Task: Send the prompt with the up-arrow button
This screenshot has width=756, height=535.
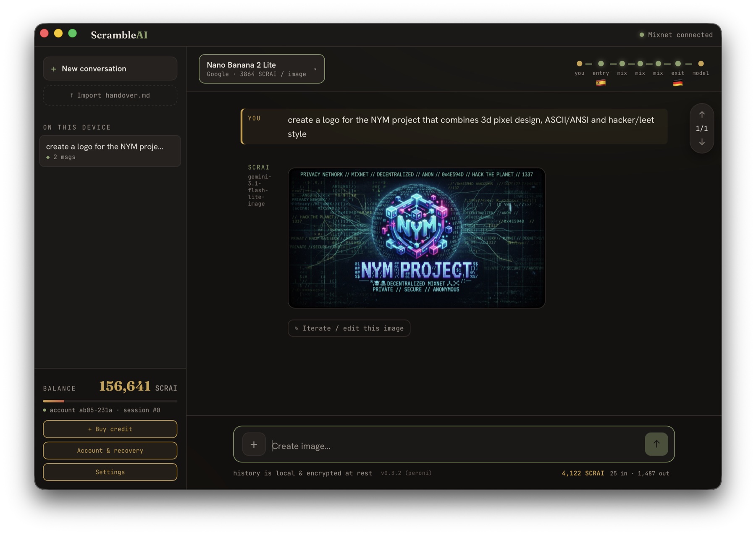Action: (656, 444)
